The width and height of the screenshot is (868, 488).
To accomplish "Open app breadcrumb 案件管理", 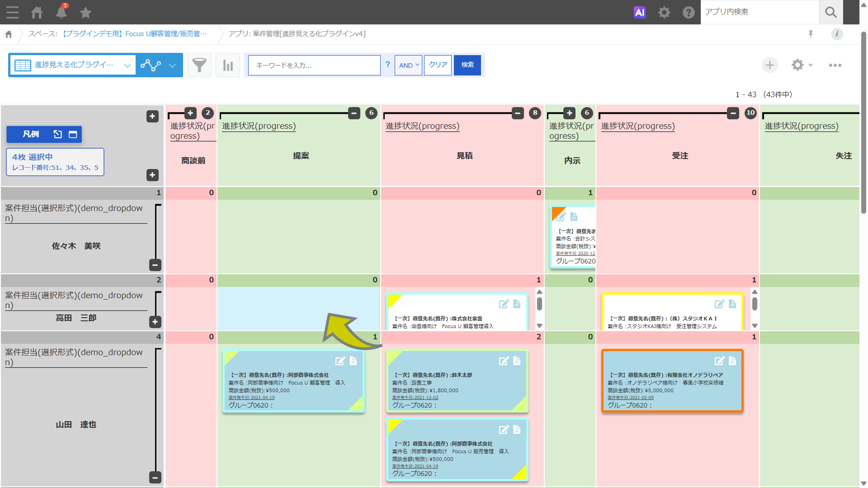I will (x=297, y=34).
